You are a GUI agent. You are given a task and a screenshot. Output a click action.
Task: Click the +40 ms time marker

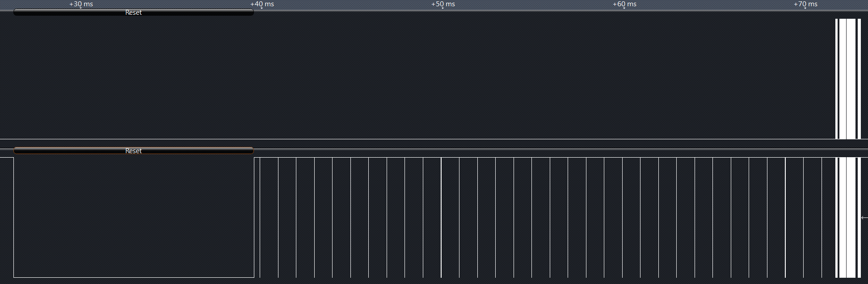(x=262, y=4)
